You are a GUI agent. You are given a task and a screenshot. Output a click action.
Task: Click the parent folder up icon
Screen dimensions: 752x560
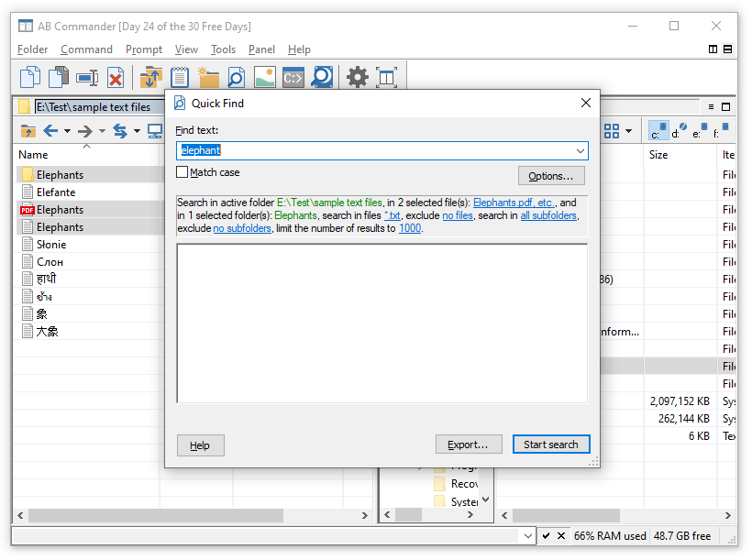tap(28, 131)
